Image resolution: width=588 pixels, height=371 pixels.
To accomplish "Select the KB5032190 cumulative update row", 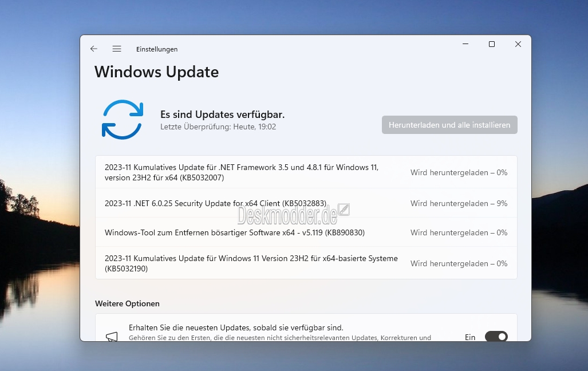I will 306,263.
